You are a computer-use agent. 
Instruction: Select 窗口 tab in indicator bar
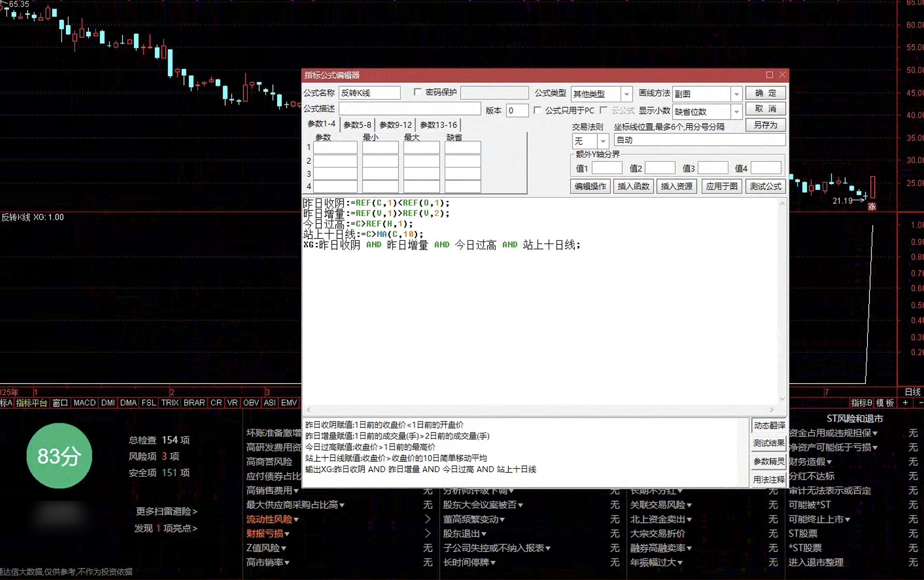pyautogui.click(x=60, y=403)
